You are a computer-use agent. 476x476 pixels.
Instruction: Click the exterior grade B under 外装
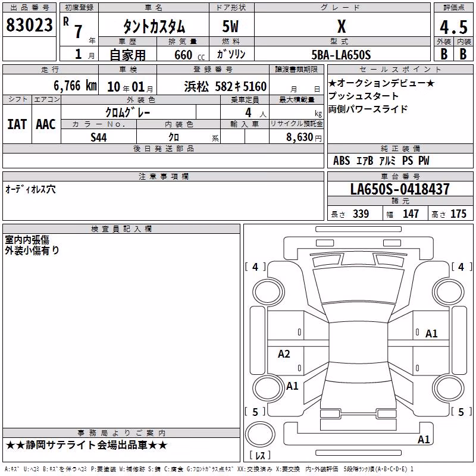[x=444, y=54]
